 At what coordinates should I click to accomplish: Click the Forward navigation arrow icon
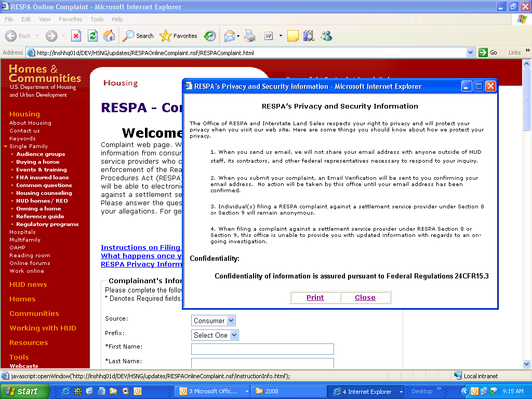coord(51,36)
